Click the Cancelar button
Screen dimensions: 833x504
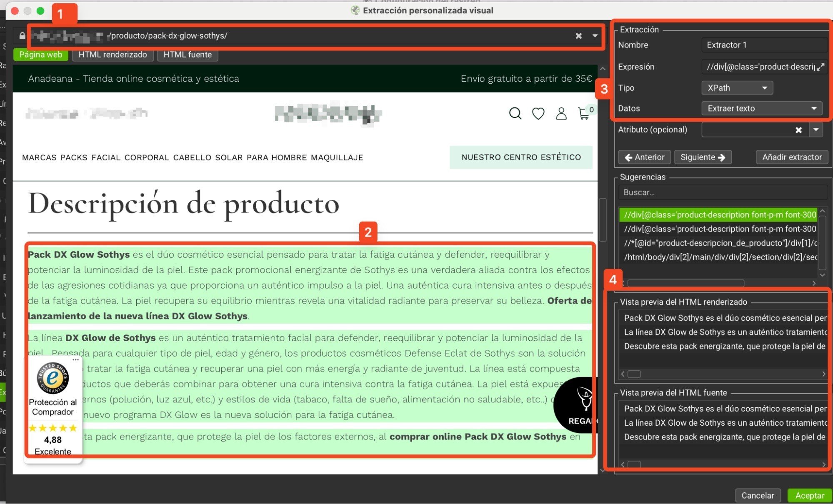click(758, 495)
